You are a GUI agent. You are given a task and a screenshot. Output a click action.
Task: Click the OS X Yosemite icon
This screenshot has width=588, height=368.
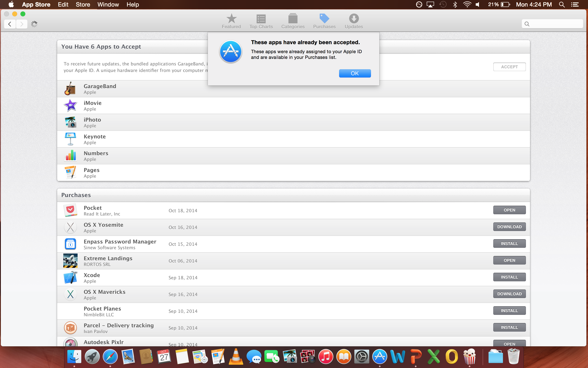click(70, 227)
